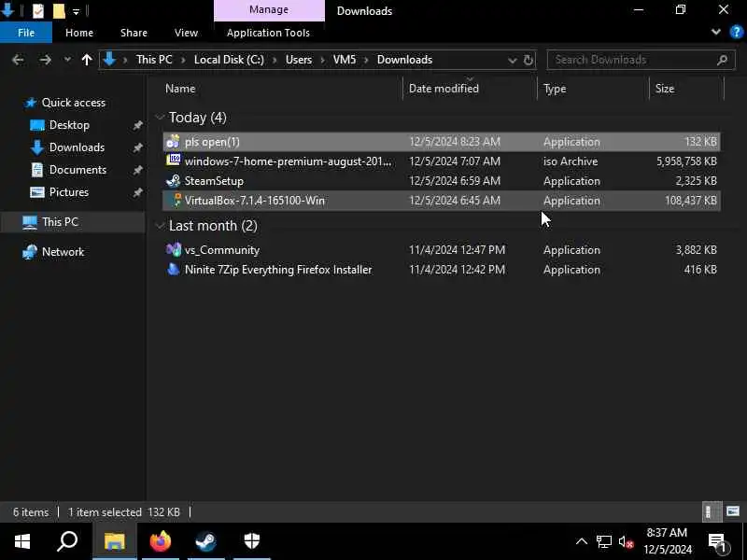This screenshot has height=560, width=747.
Task: Collapse the Last month (2) group
Action: 160,226
